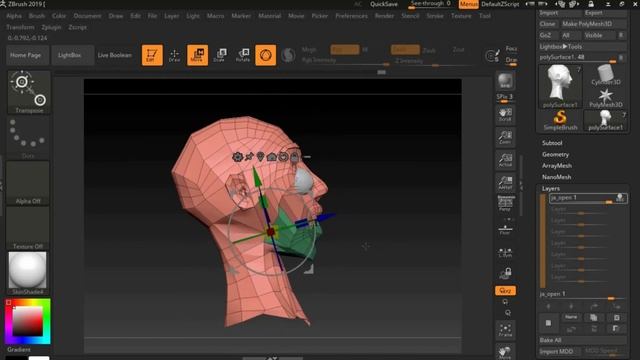
Task: Expand the Geometry section
Action: pyautogui.click(x=555, y=154)
